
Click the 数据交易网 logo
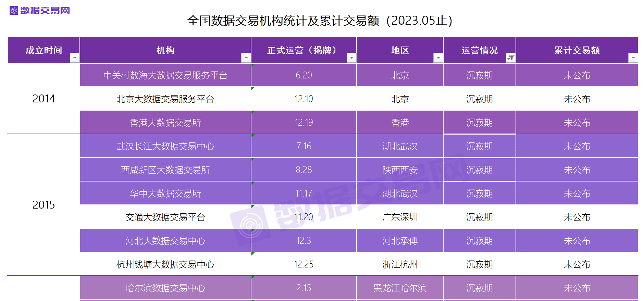pos(40,11)
